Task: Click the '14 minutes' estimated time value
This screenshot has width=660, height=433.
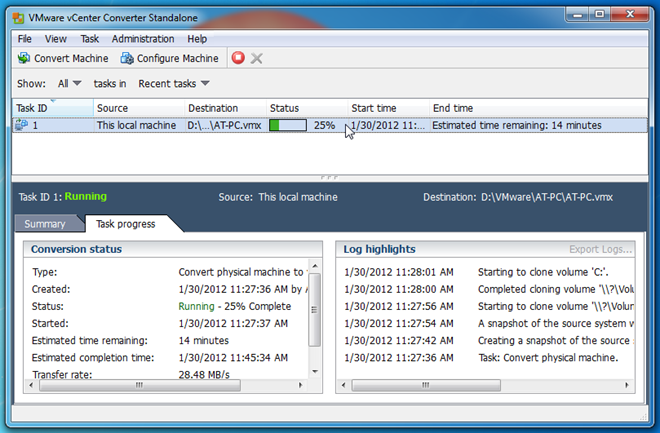Action: click(x=204, y=340)
